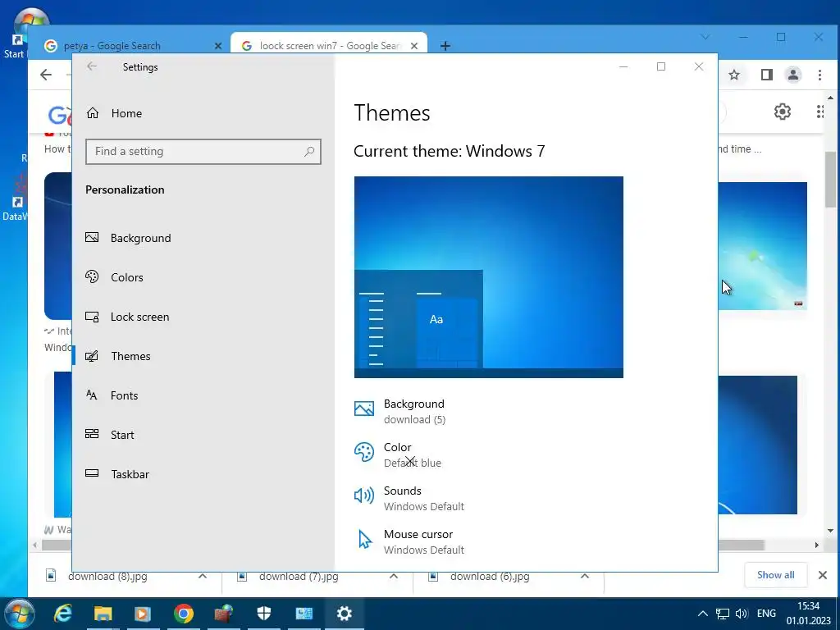Image resolution: width=840 pixels, height=630 pixels.
Task: Click Chrome's back navigation arrow
Action: 46,75
